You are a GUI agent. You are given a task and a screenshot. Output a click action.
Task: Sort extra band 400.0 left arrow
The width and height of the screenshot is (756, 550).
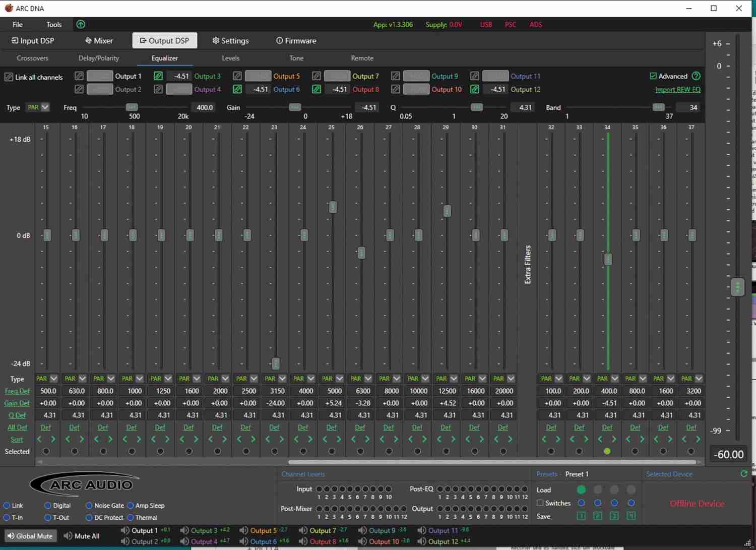click(x=600, y=440)
